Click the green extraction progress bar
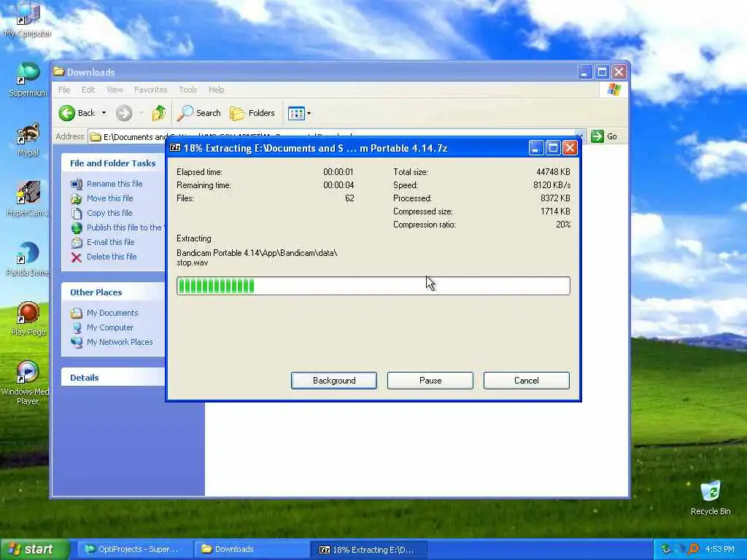This screenshot has height=560, width=747. click(x=373, y=286)
